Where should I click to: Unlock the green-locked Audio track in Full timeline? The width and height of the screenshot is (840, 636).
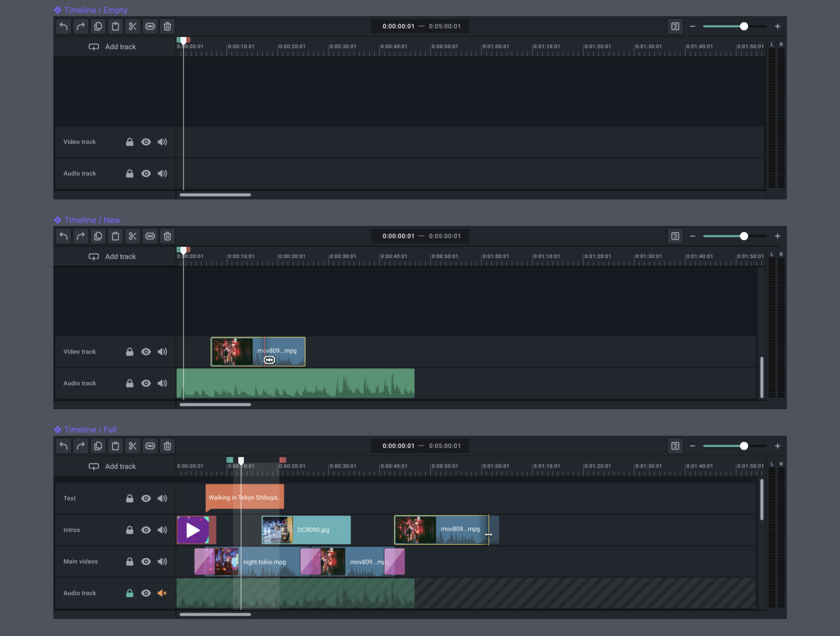click(129, 593)
